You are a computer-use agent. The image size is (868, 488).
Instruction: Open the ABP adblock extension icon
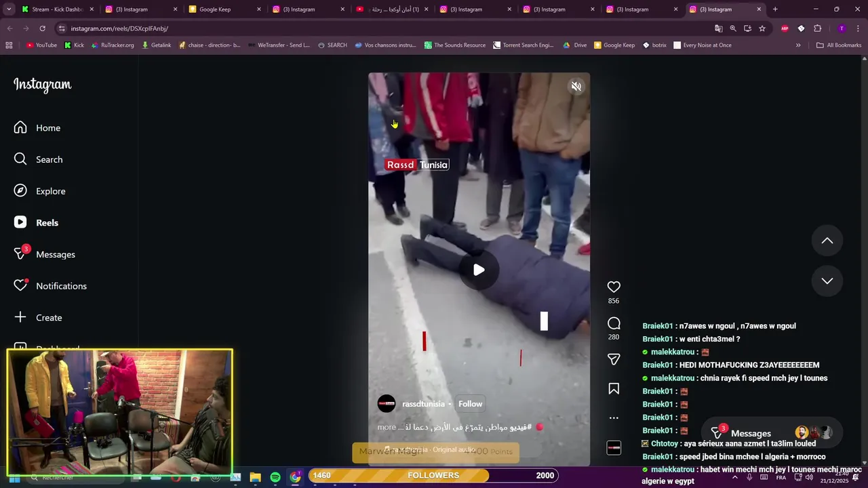785,28
